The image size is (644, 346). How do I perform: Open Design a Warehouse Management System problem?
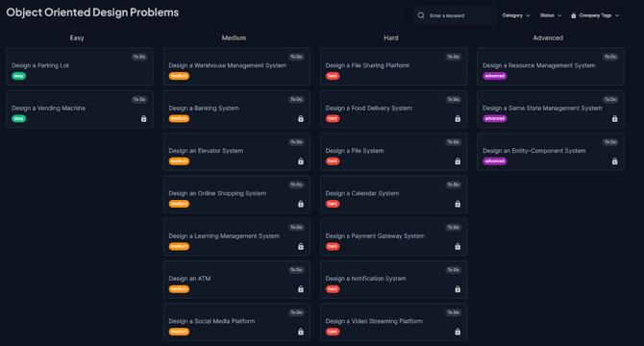pyautogui.click(x=228, y=65)
